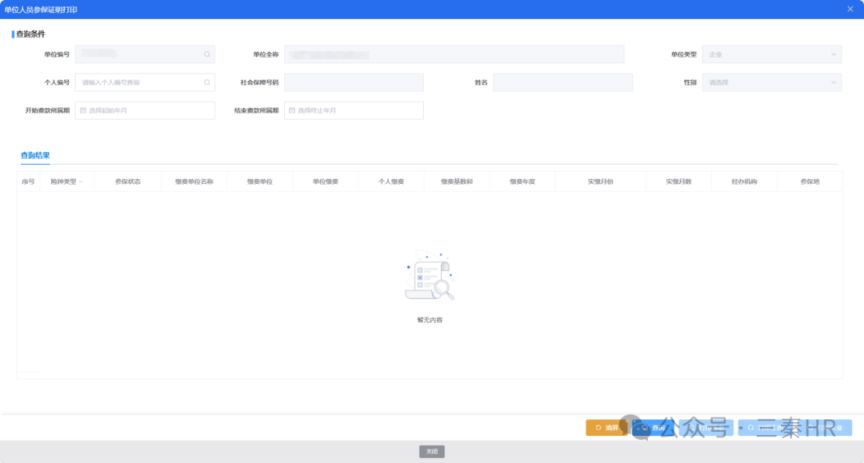Click the 姓名 text field
The width and height of the screenshot is (864, 463).
pos(562,82)
